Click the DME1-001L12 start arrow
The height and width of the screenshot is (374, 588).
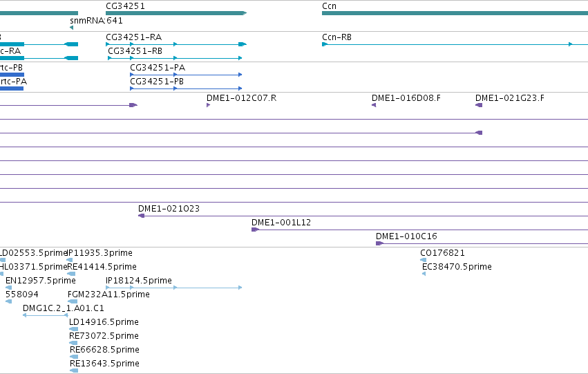255,230
